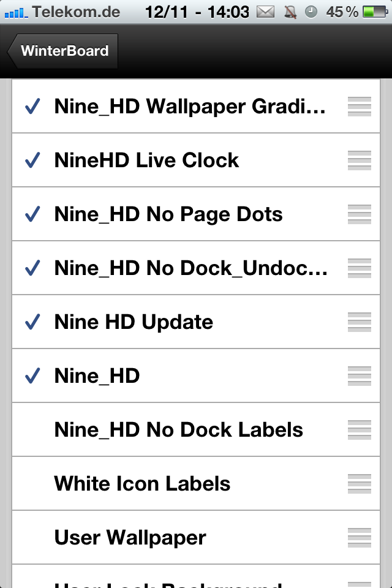Viewport: 392px width, 588px height.
Task: Tap the mail envelope status icon
Action: (x=265, y=12)
